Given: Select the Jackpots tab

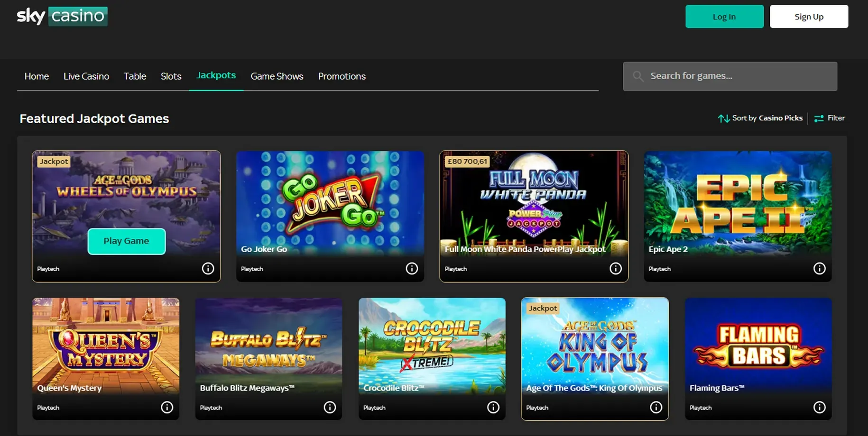Looking at the screenshot, I should click(x=216, y=75).
